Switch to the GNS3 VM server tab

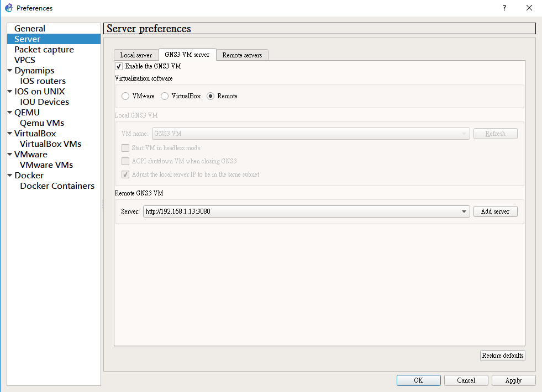click(187, 55)
